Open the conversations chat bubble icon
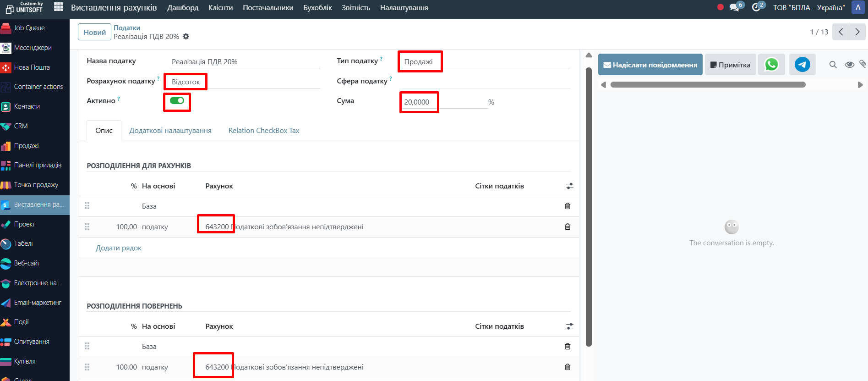Viewport: 868px width, 381px height. [x=735, y=7]
